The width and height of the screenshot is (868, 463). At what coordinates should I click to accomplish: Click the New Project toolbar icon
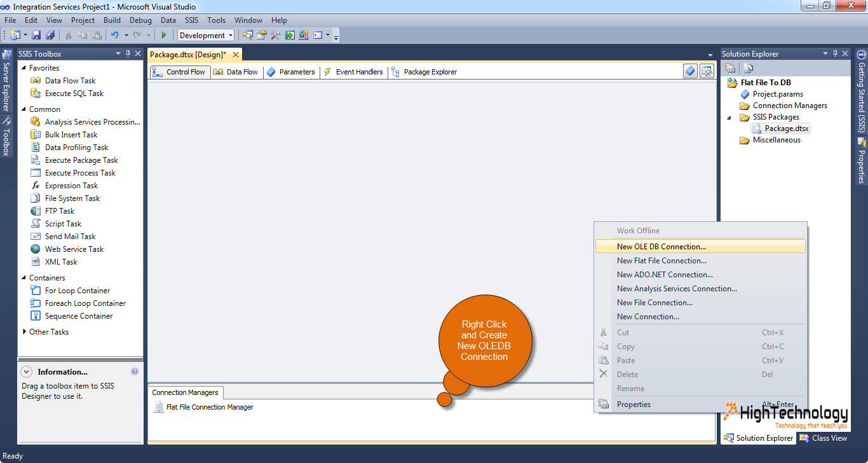15,36
